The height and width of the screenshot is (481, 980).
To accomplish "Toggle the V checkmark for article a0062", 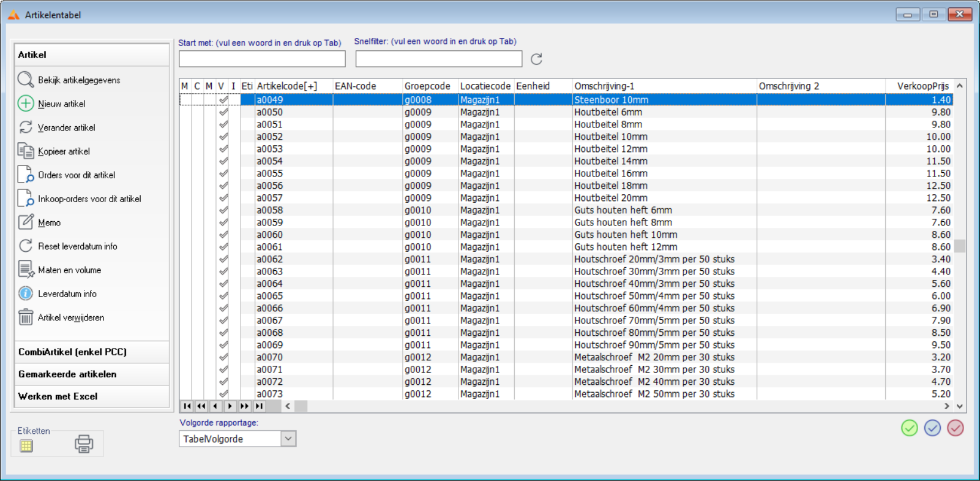I will [223, 259].
